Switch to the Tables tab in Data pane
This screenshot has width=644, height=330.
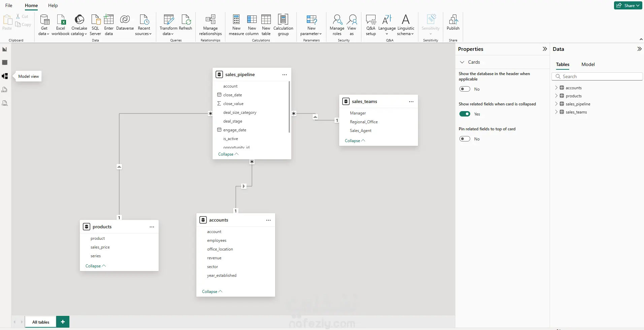tap(562, 64)
